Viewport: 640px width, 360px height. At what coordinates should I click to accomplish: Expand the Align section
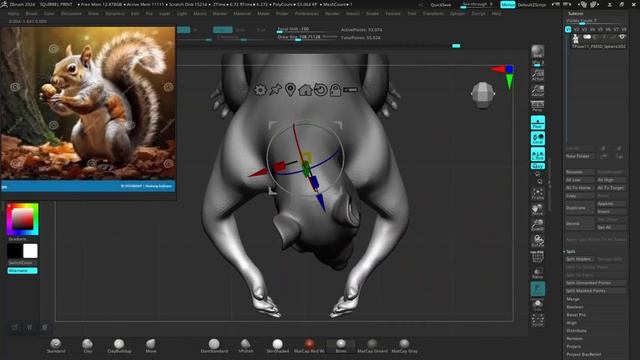571,323
